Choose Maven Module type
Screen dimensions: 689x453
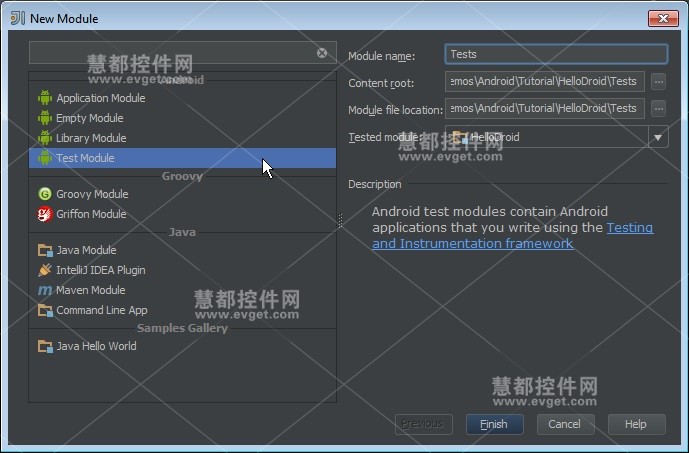tap(182, 290)
